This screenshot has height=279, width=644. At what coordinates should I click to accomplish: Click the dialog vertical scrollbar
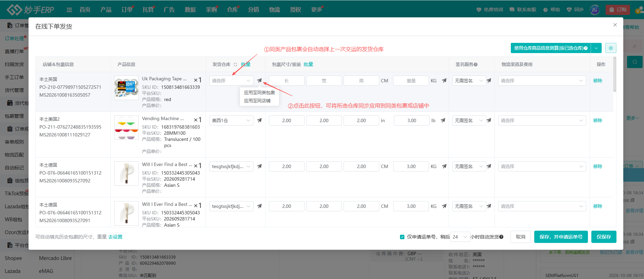point(615,75)
